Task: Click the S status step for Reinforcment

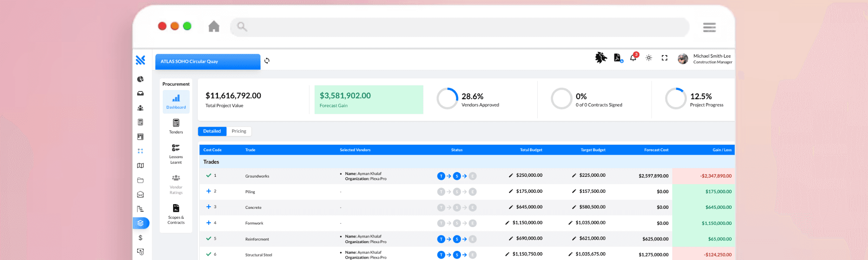Action: coord(457,239)
